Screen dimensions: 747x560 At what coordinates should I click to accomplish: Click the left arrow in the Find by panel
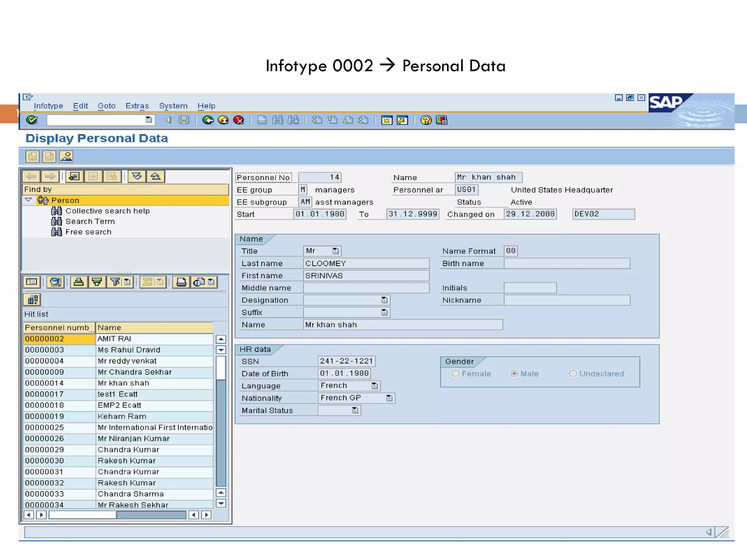point(31,176)
